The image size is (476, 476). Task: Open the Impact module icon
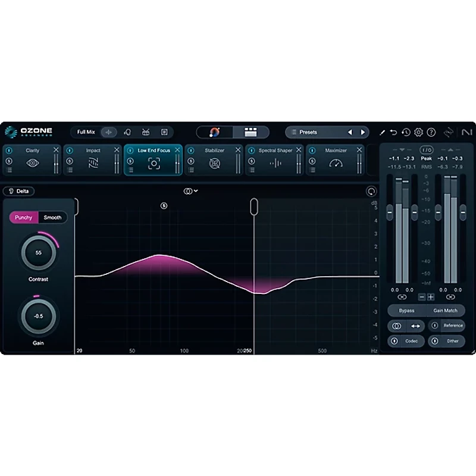pos(93,163)
